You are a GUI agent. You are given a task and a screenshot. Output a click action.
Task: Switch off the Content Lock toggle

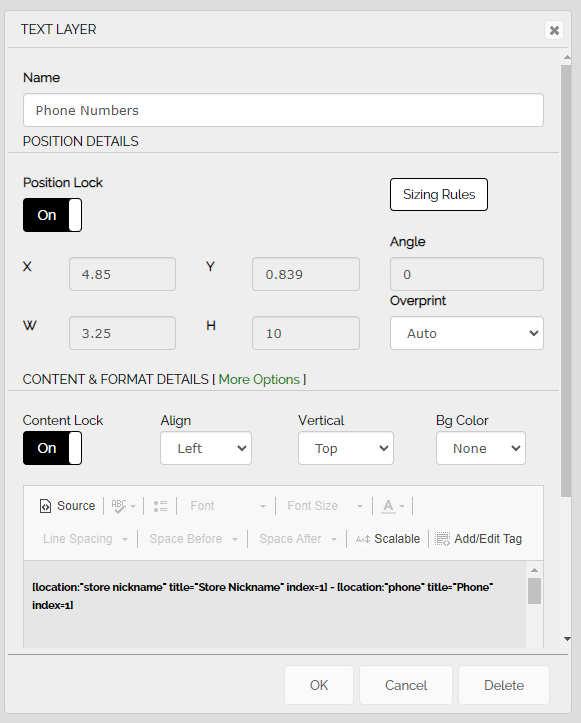pos(53,448)
